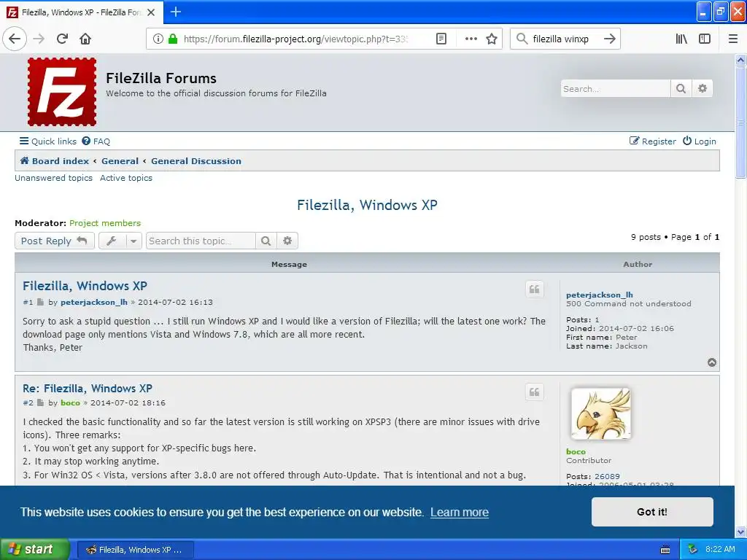747x560 pixels.
Task: Show site information icon in address bar
Action: [x=158, y=39]
